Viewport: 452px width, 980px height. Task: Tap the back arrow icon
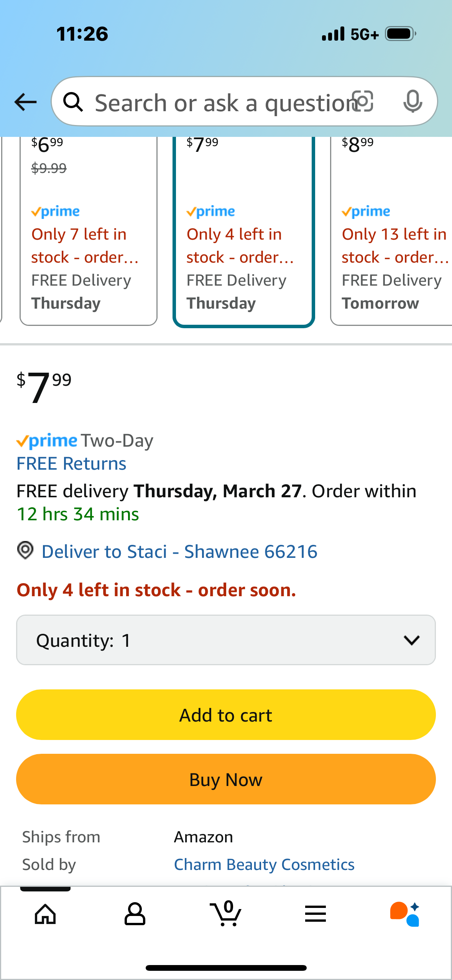click(x=25, y=102)
